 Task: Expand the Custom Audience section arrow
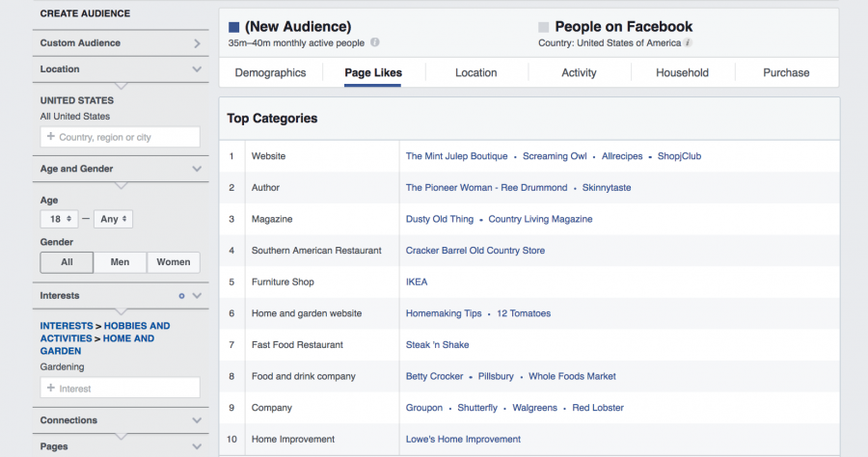[197, 43]
